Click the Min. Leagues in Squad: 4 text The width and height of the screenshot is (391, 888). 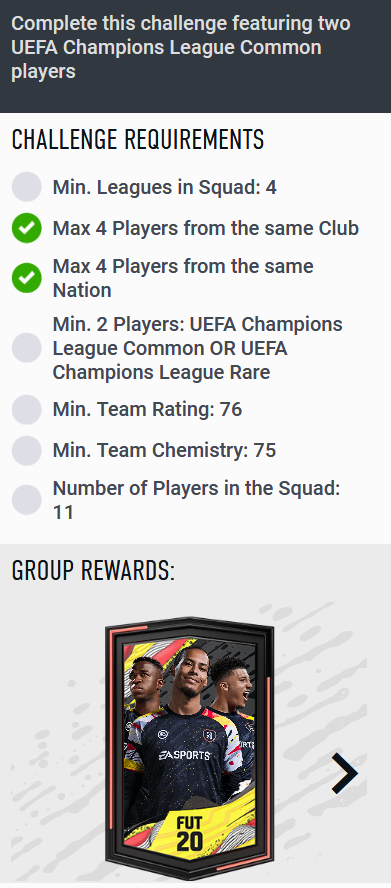click(x=165, y=187)
